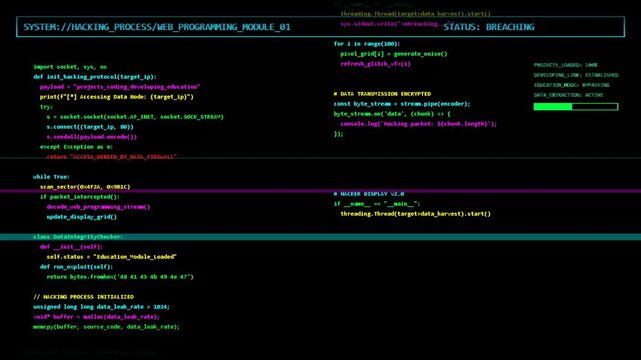
Task: Click the 'decode_web_programming_stream()' line
Action: coord(98,207)
